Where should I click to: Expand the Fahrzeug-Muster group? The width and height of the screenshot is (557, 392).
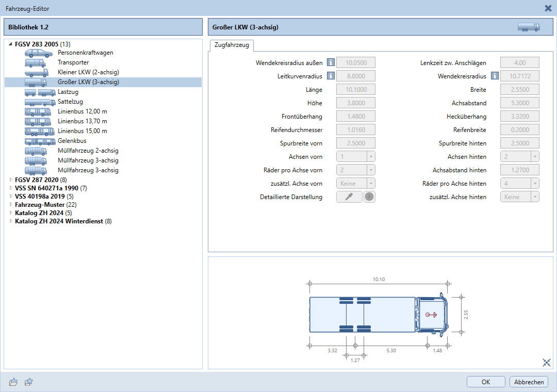pos(11,205)
